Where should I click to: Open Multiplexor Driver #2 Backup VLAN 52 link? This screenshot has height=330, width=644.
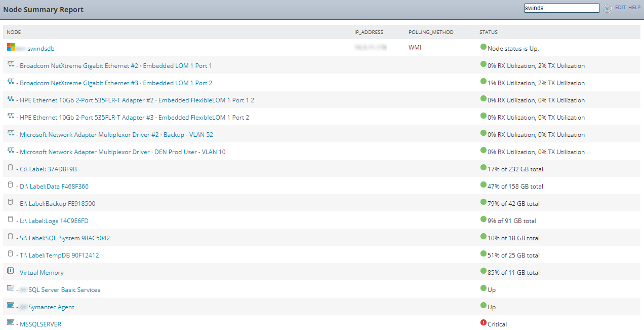click(x=116, y=135)
